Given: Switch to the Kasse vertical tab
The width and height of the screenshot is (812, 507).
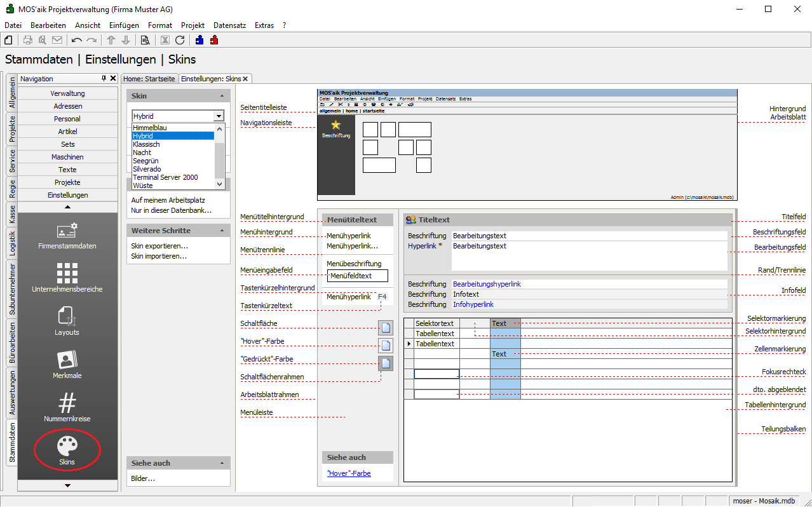Looking at the screenshot, I should click(x=12, y=215).
